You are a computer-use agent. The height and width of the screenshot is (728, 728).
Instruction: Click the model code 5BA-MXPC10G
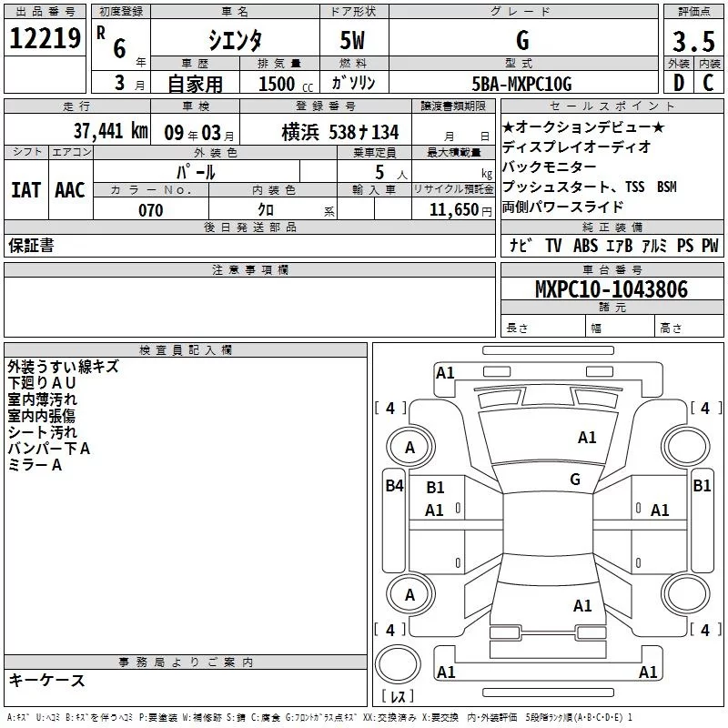pyautogui.click(x=521, y=84)
